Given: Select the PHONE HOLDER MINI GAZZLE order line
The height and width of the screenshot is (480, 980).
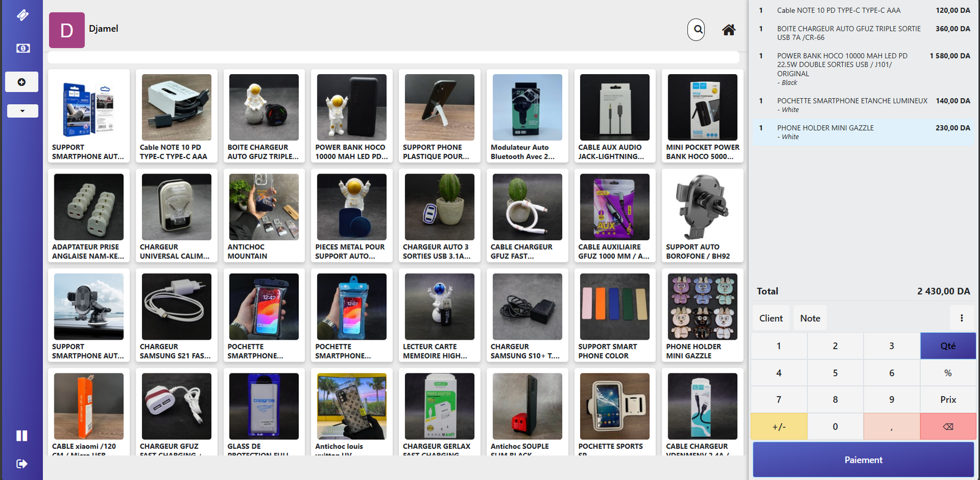Looking at the screenshot, I should click(x=864, y=132).
